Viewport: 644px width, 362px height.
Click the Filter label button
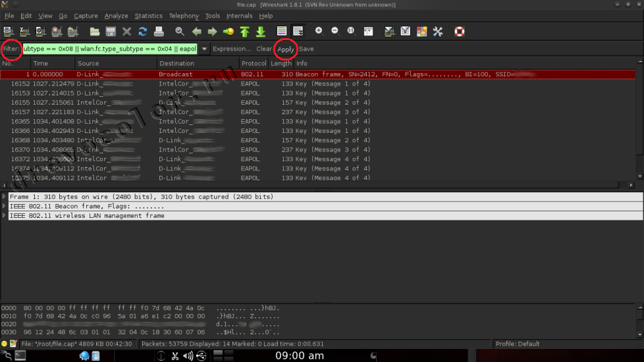click(x=11, y=49)
